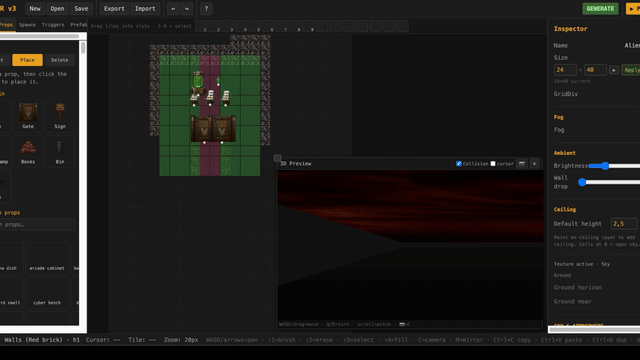Viewport: 640px width, 360px height.
Task: Switch to the Prefabs tab
Action: coord(78,25)
